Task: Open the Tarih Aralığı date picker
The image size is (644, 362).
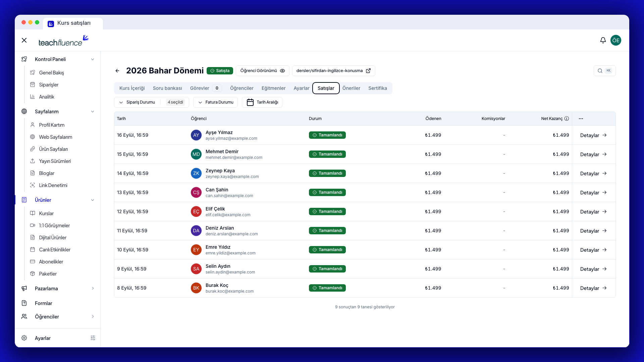Action: pyautogui.click(x=262, y=102)
